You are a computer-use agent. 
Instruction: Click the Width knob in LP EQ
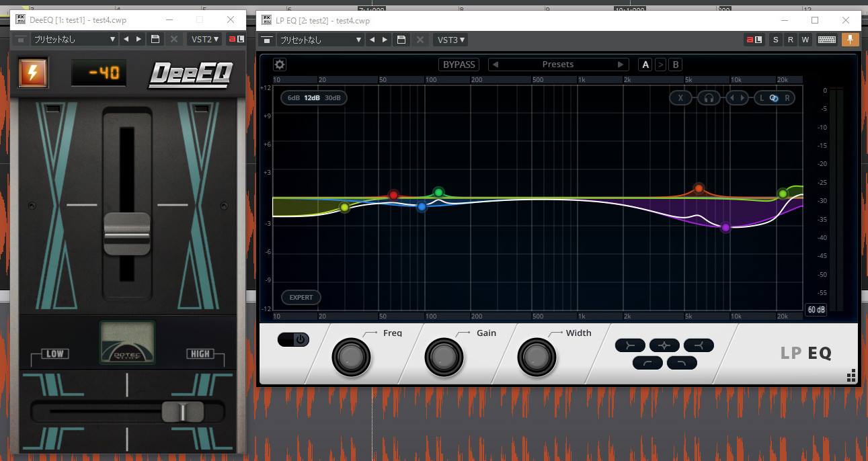coord(537,357)
